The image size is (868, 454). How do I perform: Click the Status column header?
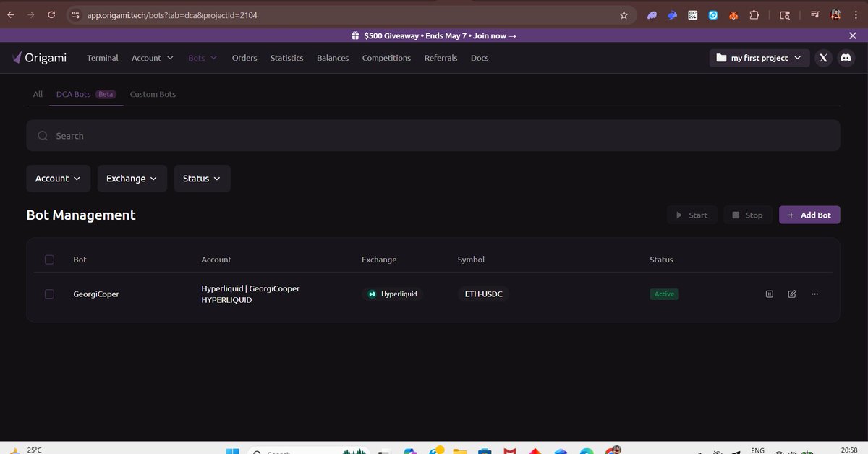(661, 260)
